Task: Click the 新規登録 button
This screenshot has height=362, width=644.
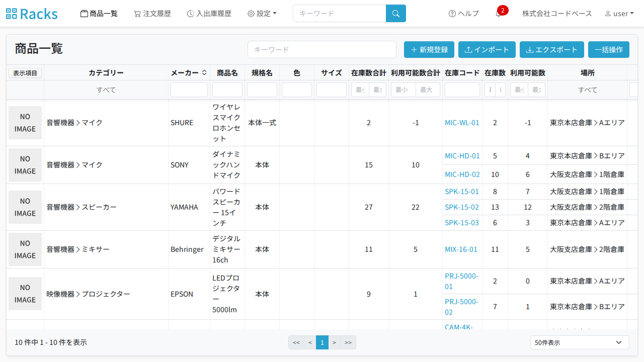Action: pos(429,50)
